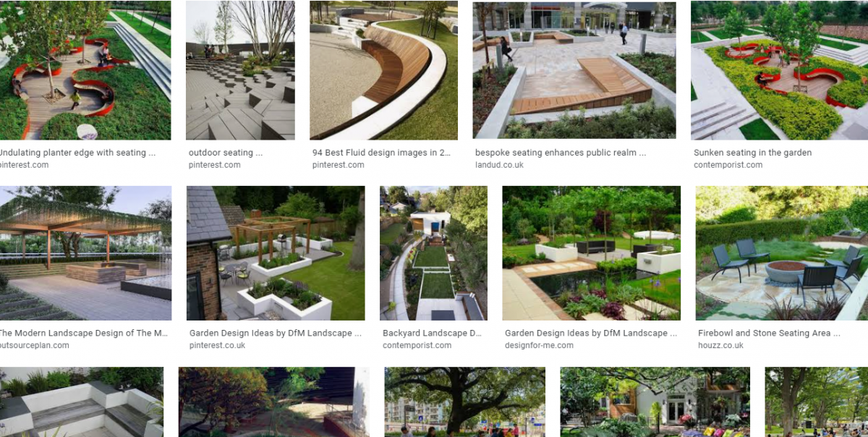Click the 'Sunken seating in the garden' title

coord(752,153)
